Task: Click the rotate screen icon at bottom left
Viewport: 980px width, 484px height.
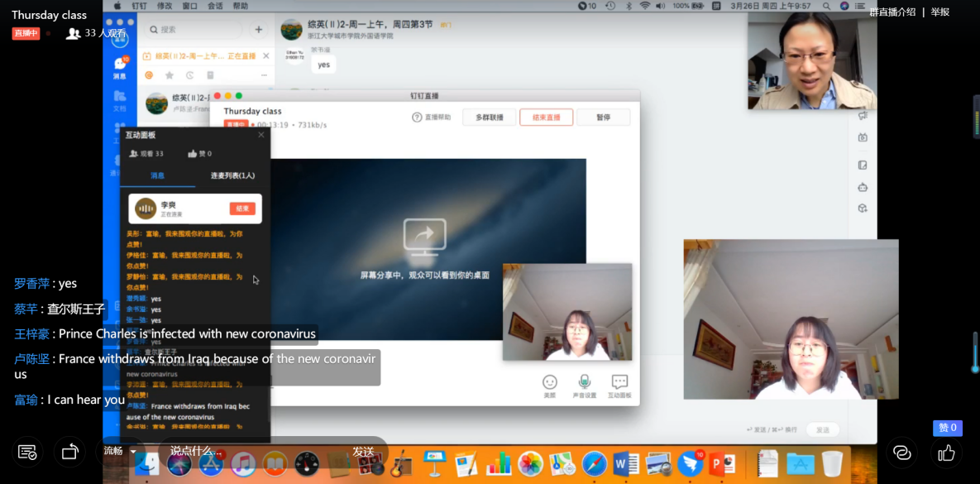Action: click(x=69, y=452)
